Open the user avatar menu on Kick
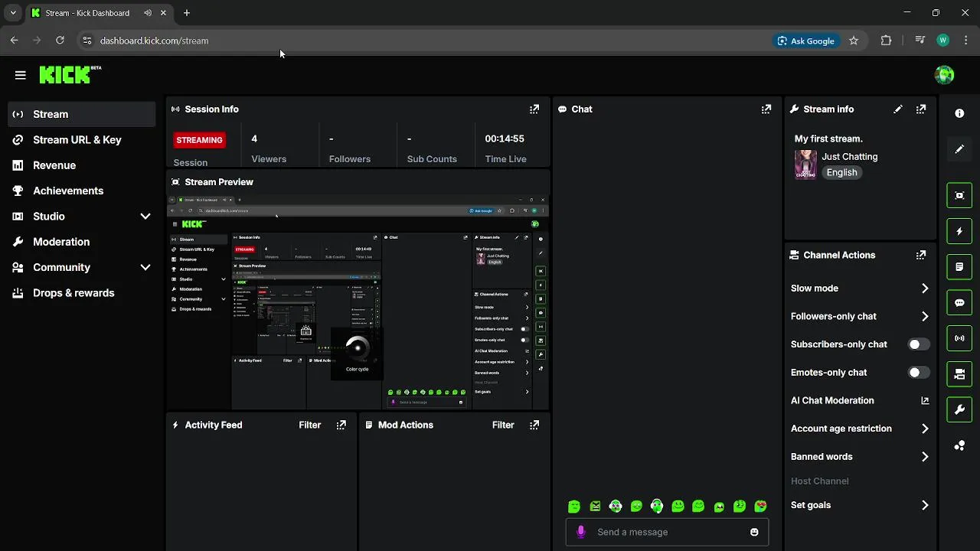This screenshot has height=551, width=980. point(944,74)
